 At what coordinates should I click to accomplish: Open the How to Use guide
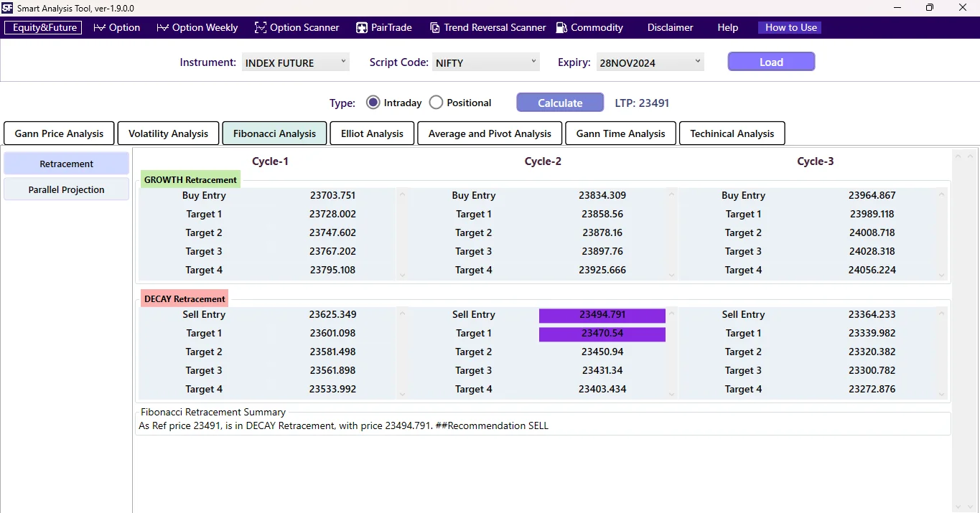point(789,27)
